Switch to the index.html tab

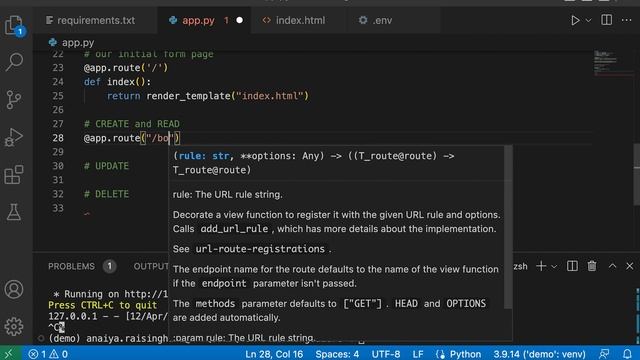coord(300,20)
